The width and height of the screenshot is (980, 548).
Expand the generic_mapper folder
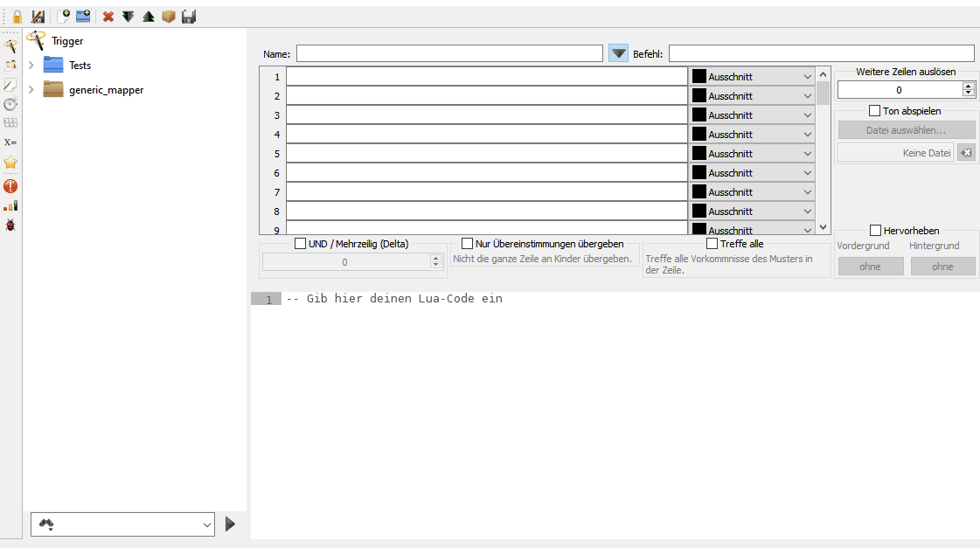(31, 89)
